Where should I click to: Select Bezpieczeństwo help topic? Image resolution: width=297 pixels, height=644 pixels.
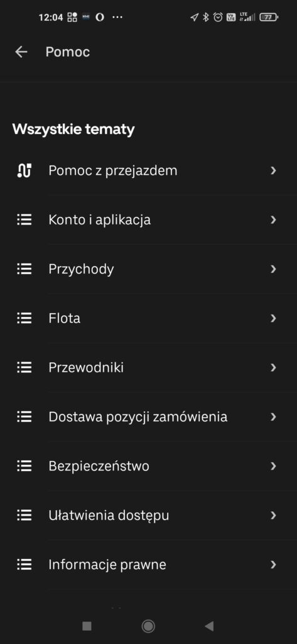pyautogui.click(x=148, y=466)
